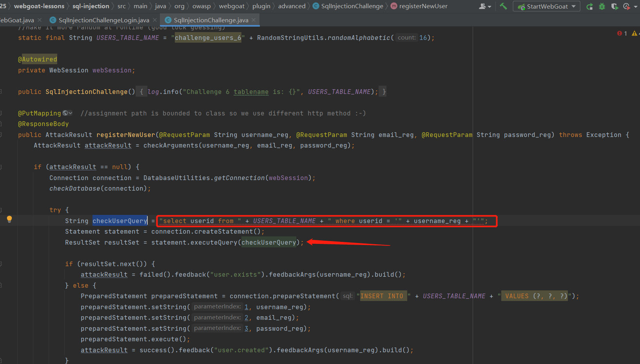Open the StartWebGoat run configuration dropdown
Image resolution: width=640 pixels, height=364 pixels.
point(546,6)
